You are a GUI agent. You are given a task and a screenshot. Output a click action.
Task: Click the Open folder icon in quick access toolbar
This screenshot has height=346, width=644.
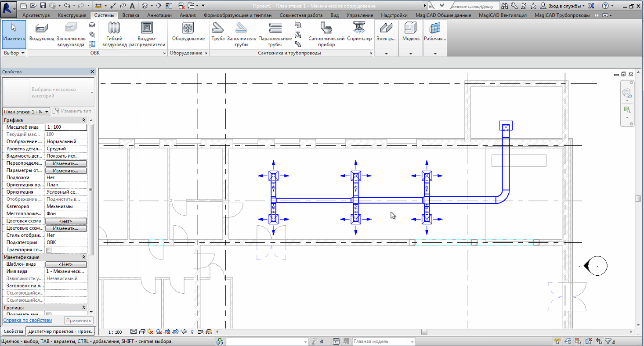[x=33, y=6]
